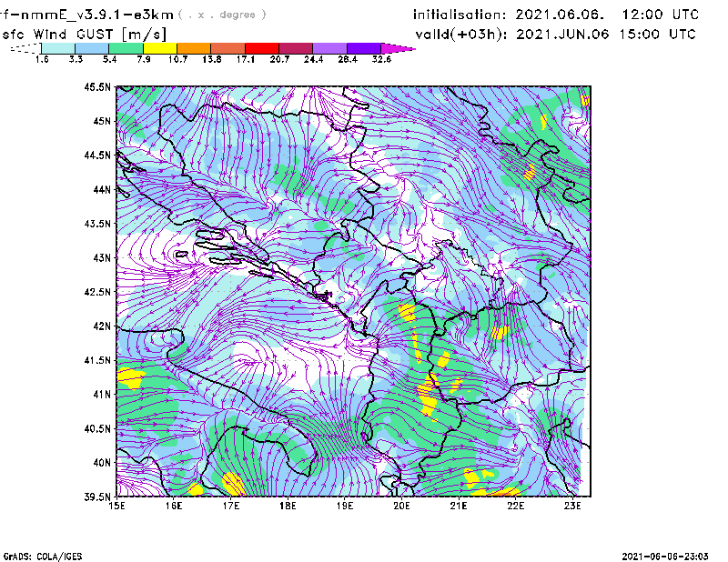Select the 19E axis label
The width and height of the screenshot is (728, 562).
coord(345,506)
